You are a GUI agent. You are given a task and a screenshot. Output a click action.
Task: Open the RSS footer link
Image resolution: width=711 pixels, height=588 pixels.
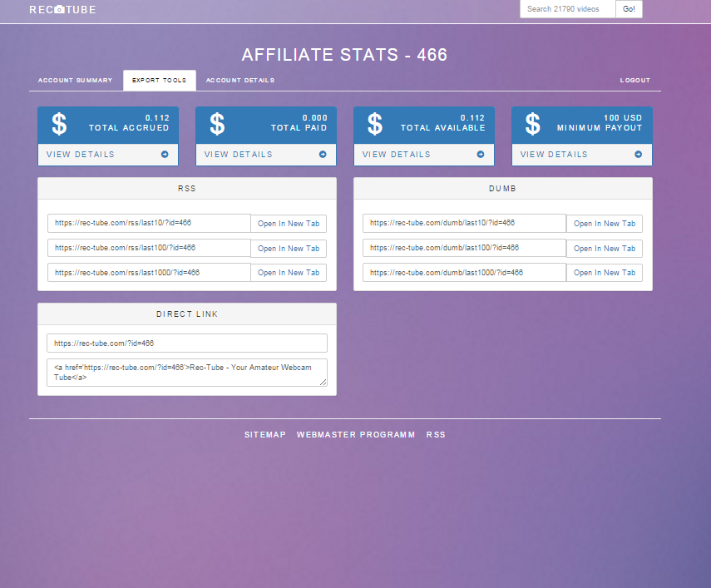[436, 435]
